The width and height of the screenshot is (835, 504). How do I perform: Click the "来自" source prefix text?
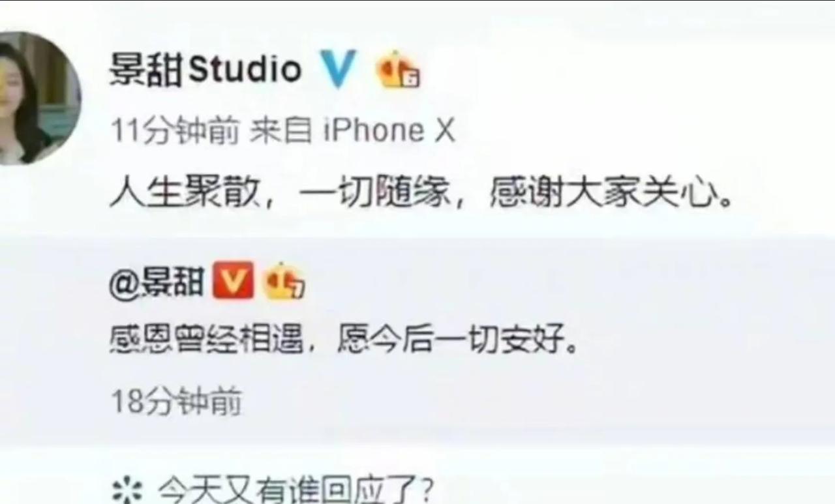(x=281, y=132)
